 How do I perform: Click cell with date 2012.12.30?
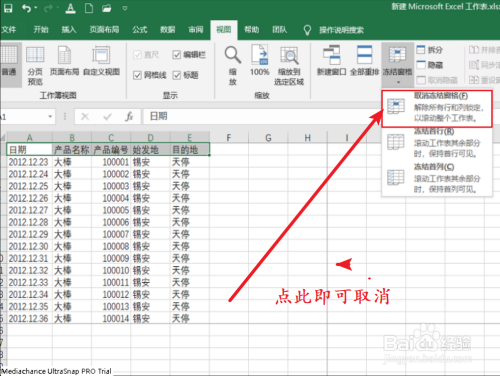pos(30,246)
